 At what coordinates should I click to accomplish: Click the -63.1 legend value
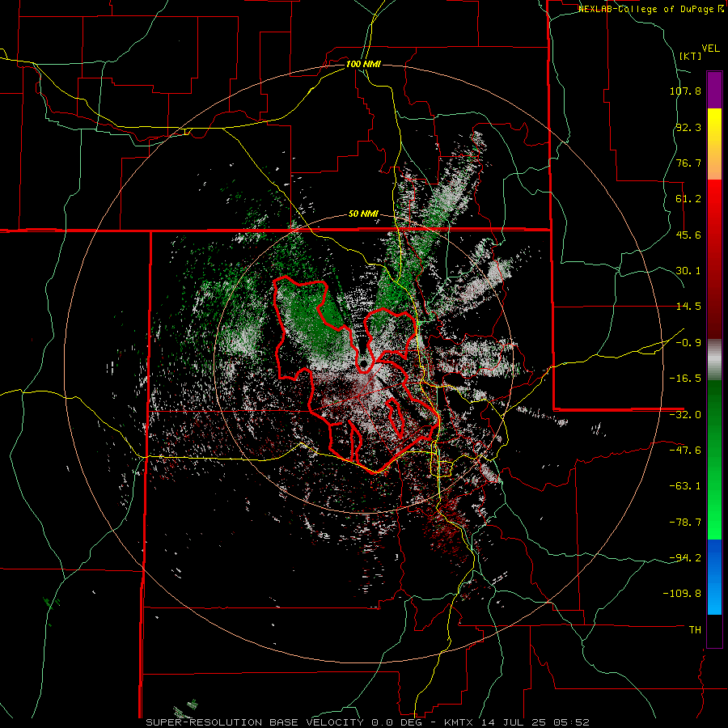[685, 486]
